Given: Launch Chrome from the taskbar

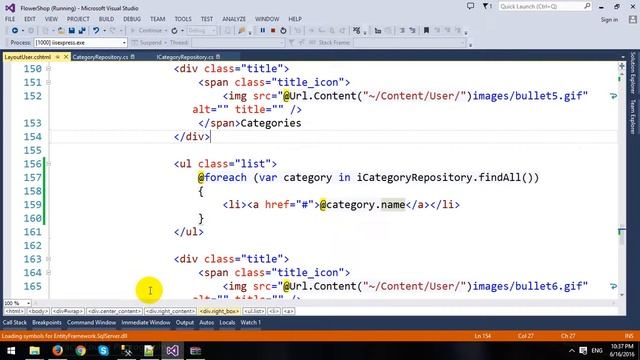Looking at the screenshot, I should tap(80, 351).
